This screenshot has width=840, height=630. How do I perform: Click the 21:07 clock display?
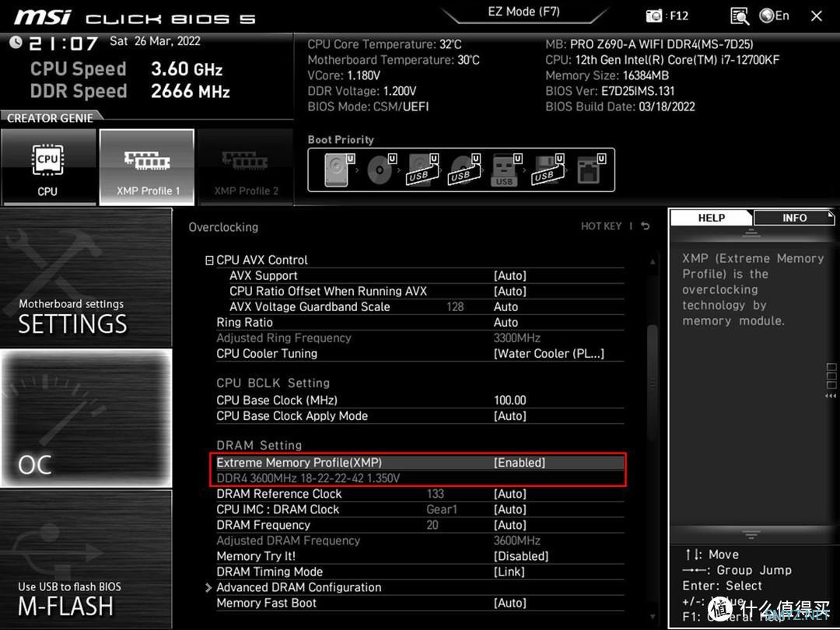coord(63,44)
